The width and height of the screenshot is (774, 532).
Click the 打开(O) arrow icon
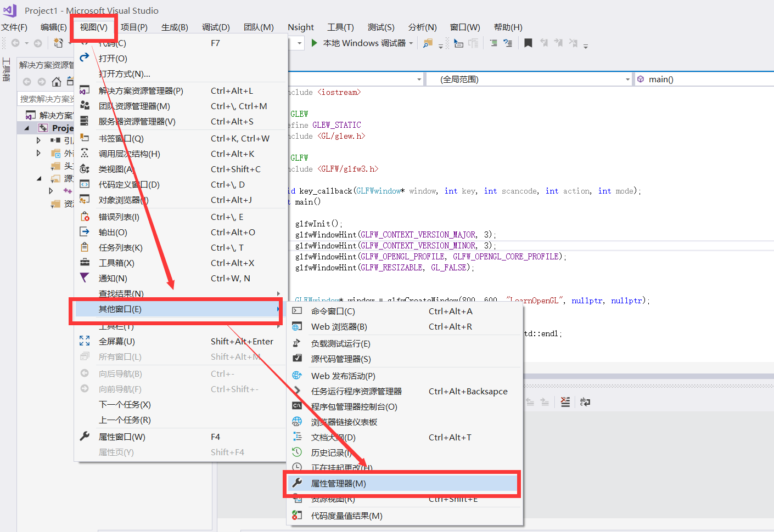tap(85, 57)
